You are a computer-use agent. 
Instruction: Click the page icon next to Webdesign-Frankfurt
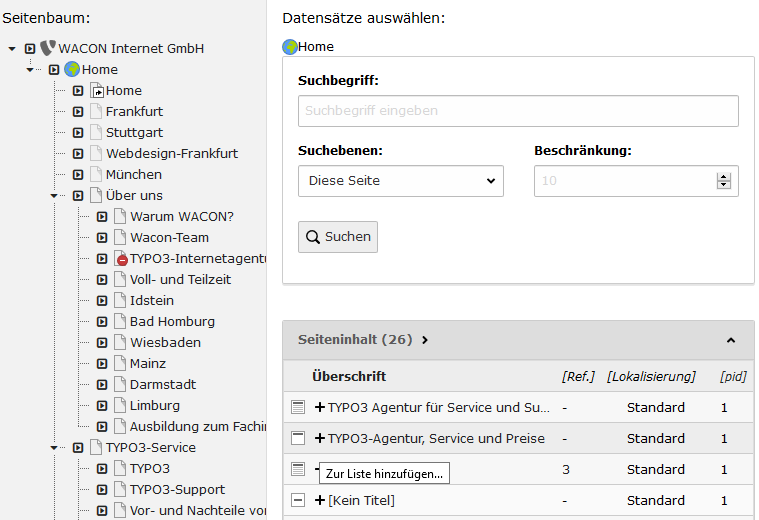97,153
